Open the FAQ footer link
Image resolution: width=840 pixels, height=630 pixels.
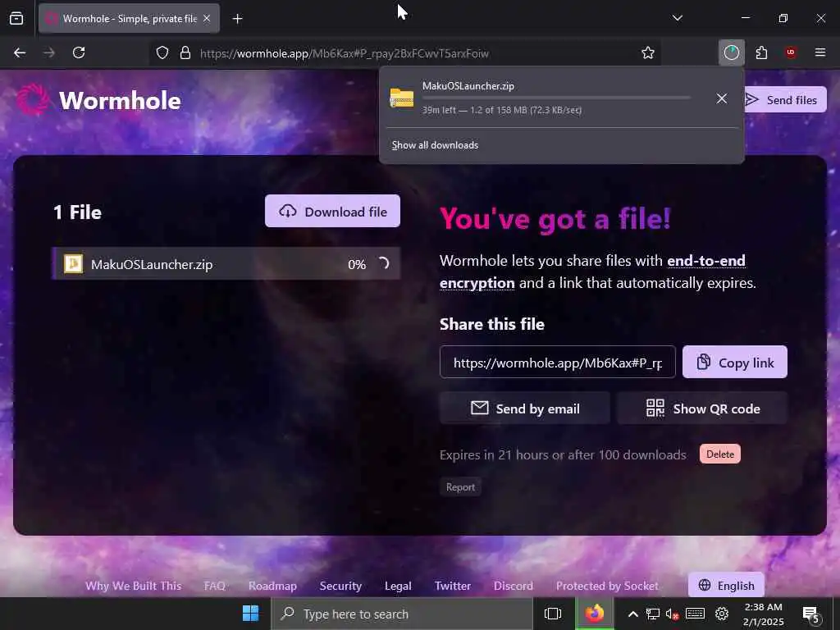[215, 586]
